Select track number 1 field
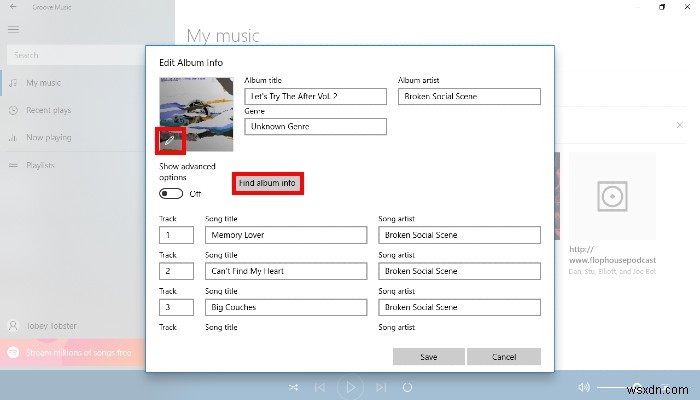The height and width of the screenshot is (400, 700). coord(176,235)
